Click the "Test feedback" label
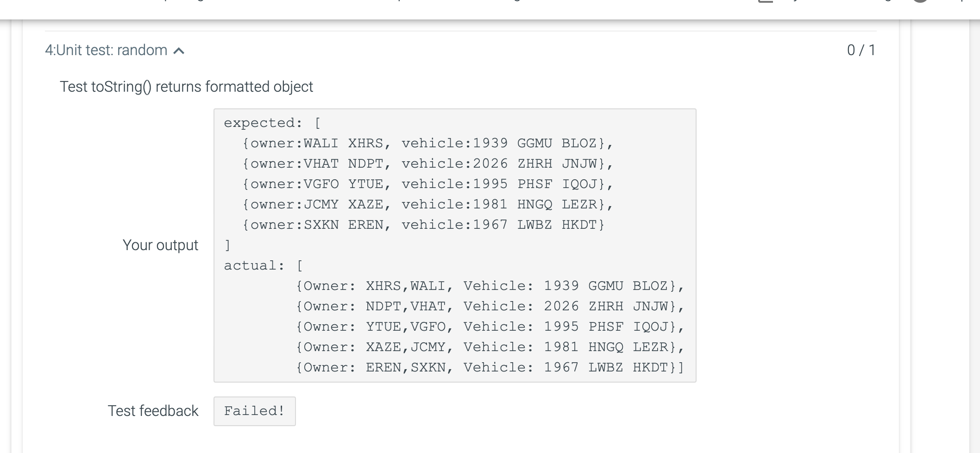This screenshot has height=453, width=980. click(153, 410)
